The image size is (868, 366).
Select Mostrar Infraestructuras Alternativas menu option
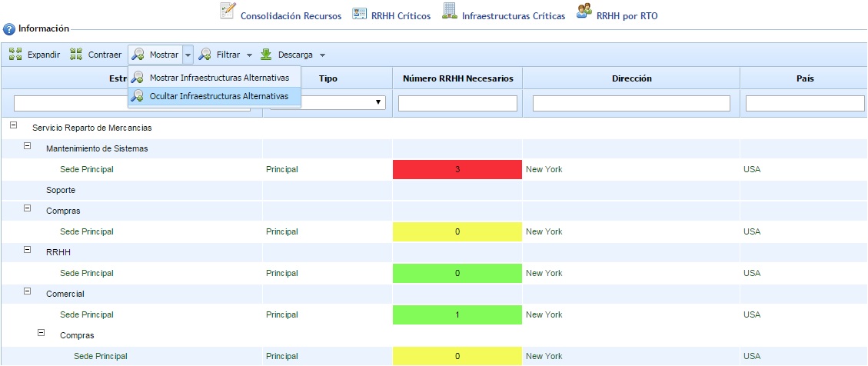[219, 78]
